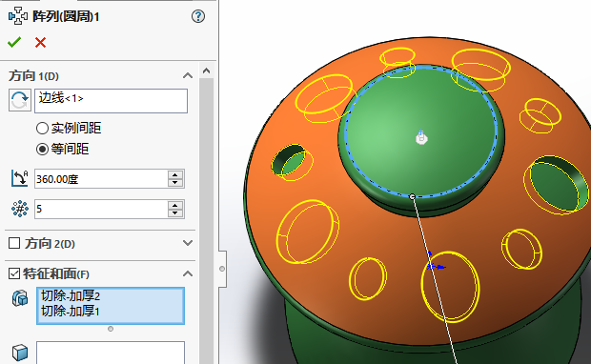Collapse the 特征和面(F) section chevron
This screenshot has height=364, width=591.
click(x=188, y=273)
